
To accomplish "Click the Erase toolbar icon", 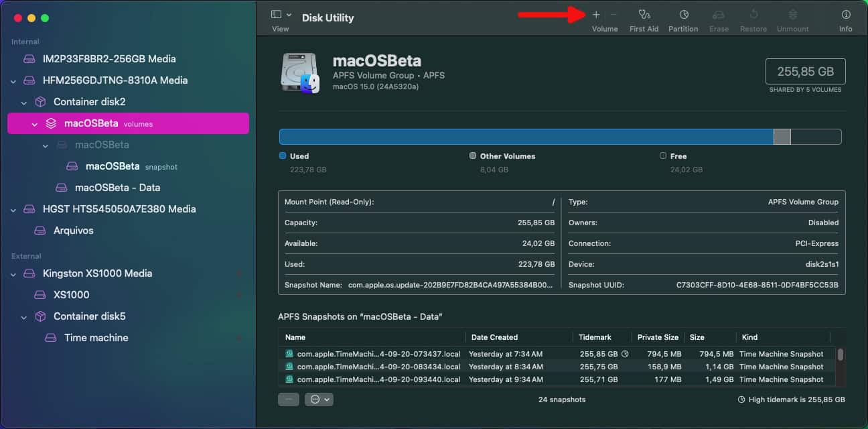I will pyautogui.click(x=719, y=14).
